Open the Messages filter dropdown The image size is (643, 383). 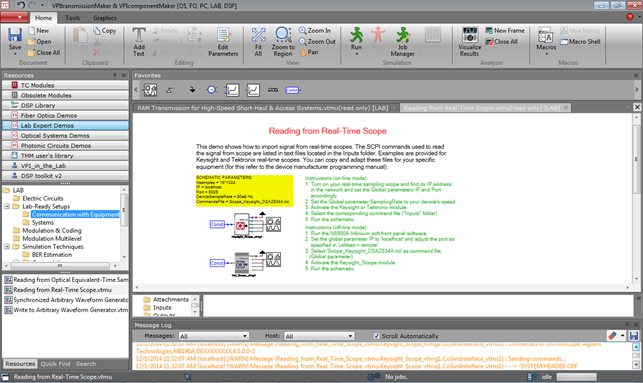[x=214, y=336]
